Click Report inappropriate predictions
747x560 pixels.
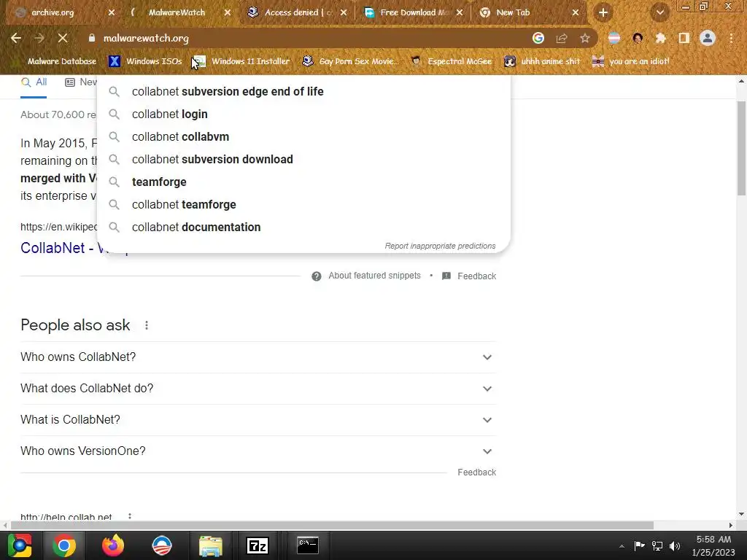tap(440, 246)
